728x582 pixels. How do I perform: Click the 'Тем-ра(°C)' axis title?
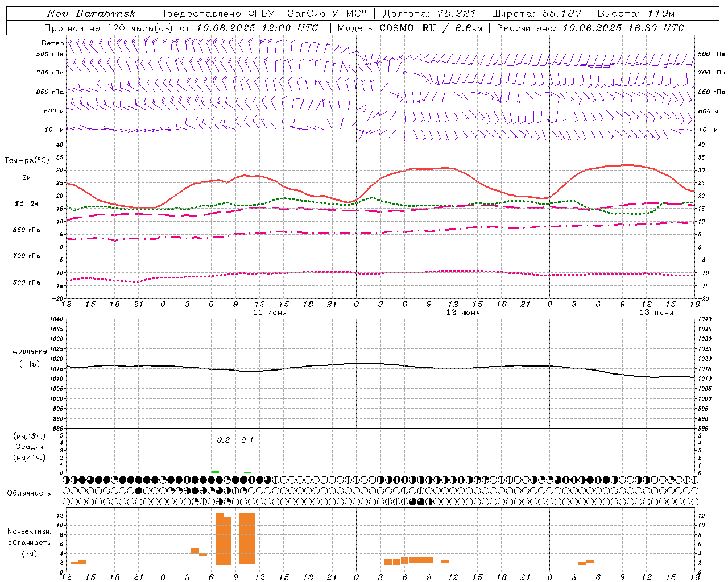pyautogui.click(x=27, y=161)
